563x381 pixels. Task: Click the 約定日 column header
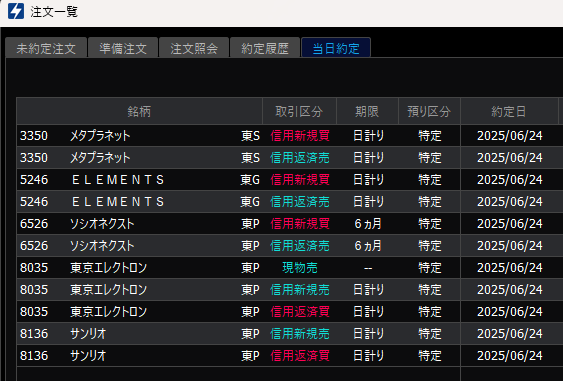tap(509, 111)
